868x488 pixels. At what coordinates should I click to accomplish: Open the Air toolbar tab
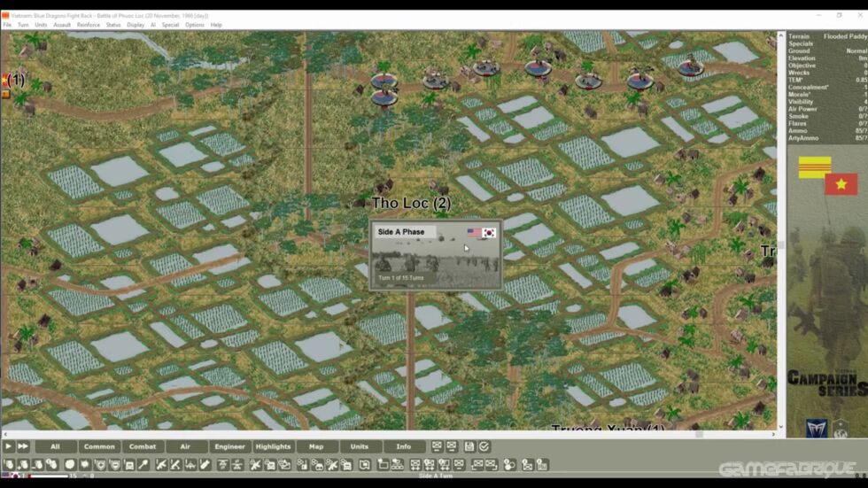click(x=185, y=446)
